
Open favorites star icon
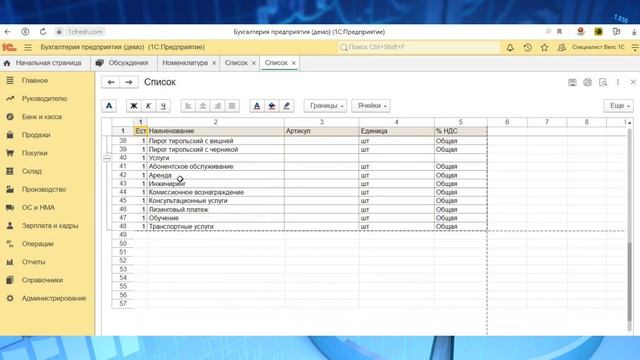[544, 47]
